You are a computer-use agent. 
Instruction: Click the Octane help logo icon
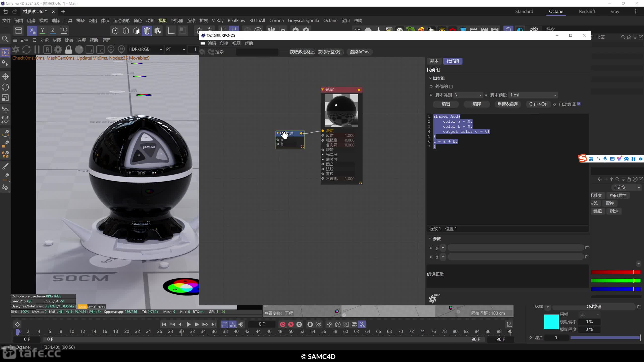click(434, 298)
